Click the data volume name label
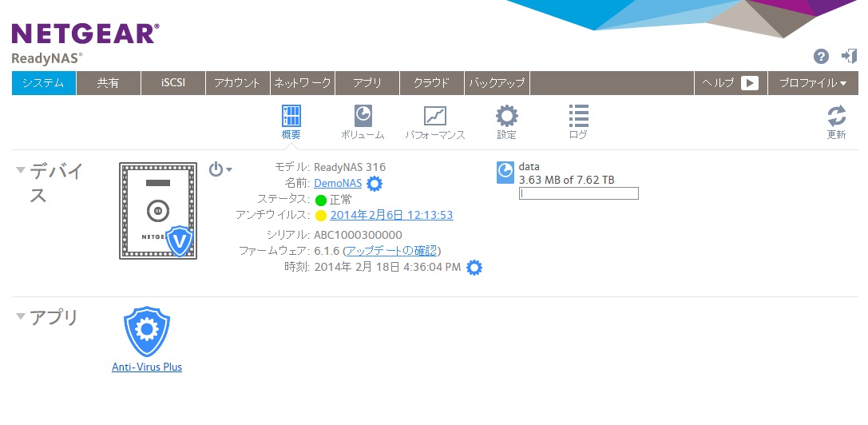Viewport: 868px width, 425px height. click(x=529, y=167)
